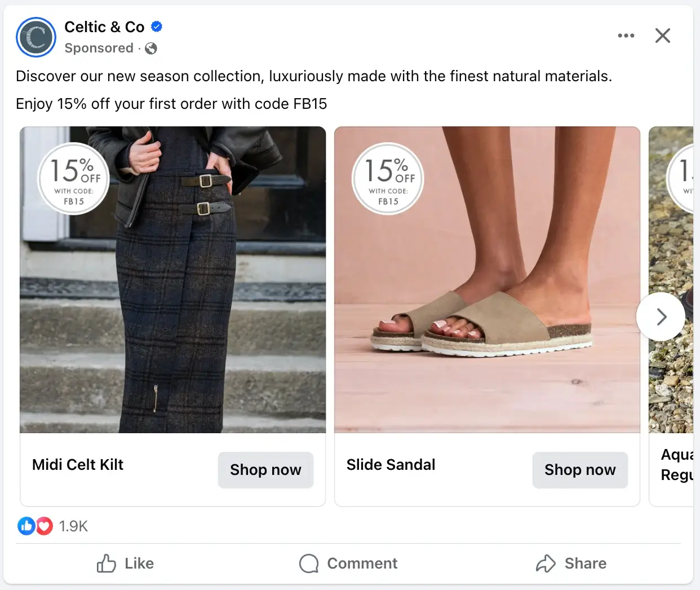700x590 pixels.
Task: Click the thumbs-up reaction icon near 1.9K
Action: click(x=26, y=526)
